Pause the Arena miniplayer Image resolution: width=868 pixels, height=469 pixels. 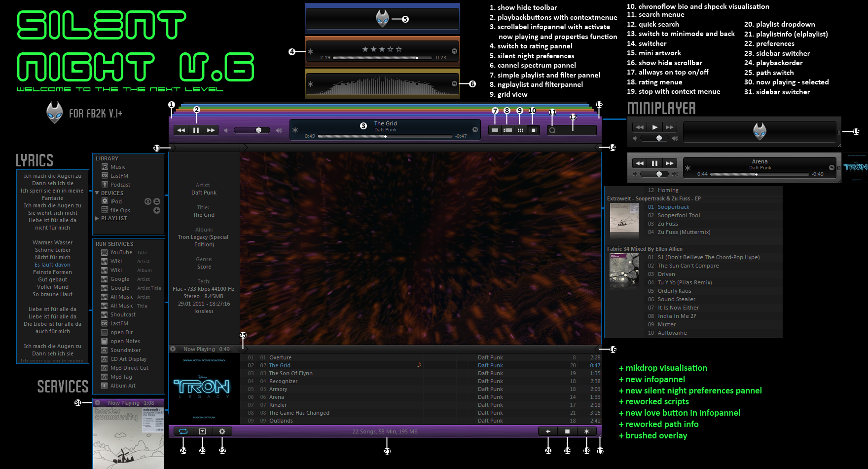coord(654,163)
